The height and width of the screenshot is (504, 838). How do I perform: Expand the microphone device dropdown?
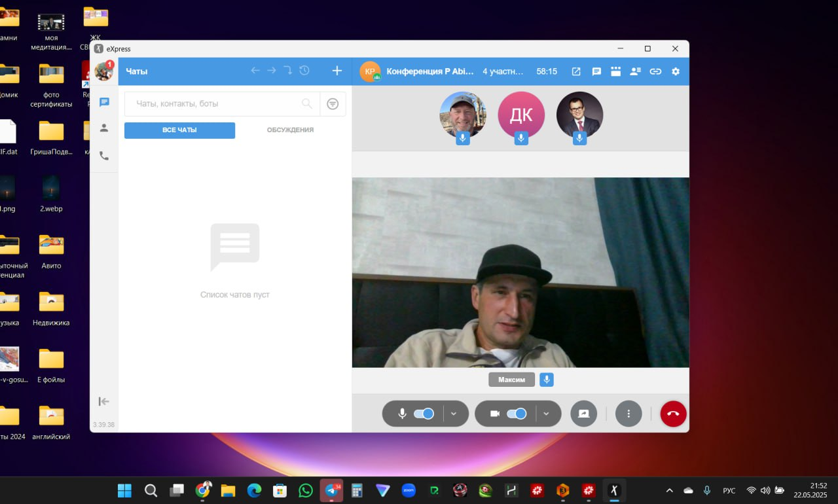point(454,414)
